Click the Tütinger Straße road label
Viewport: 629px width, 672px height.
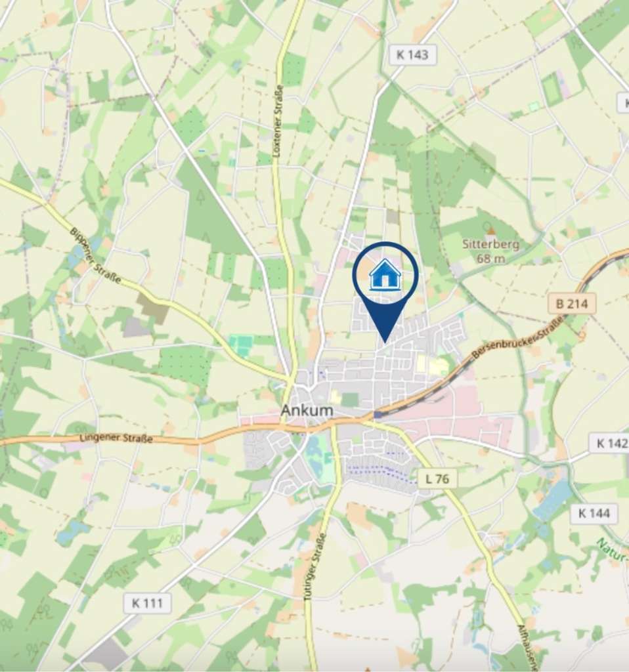coord(314,566)
